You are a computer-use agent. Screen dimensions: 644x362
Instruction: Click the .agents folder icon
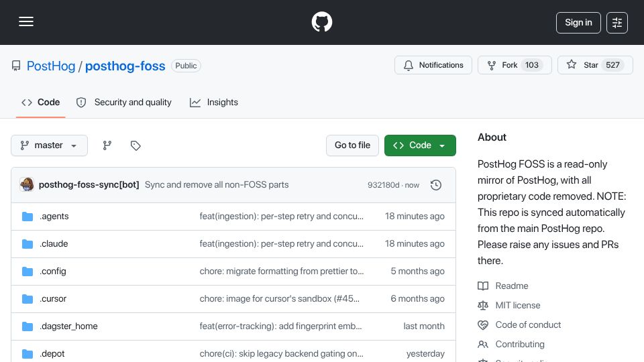click(x=28, y=217)
